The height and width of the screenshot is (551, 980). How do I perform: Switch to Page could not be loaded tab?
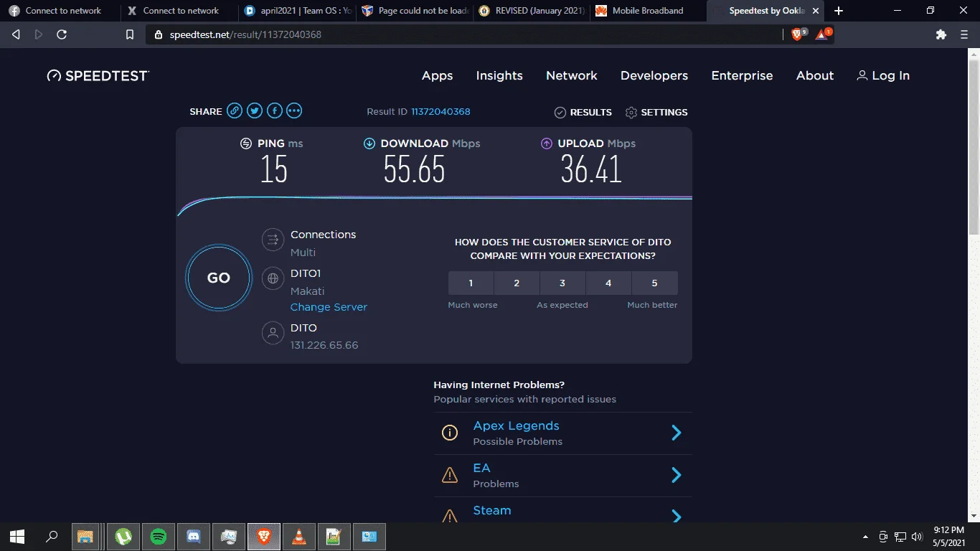(x=415, y=11)
